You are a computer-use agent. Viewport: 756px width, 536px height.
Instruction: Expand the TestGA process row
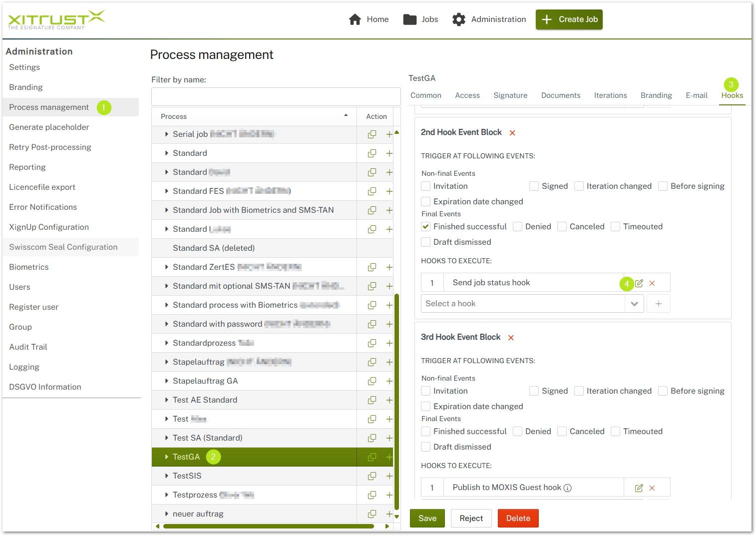166,457
